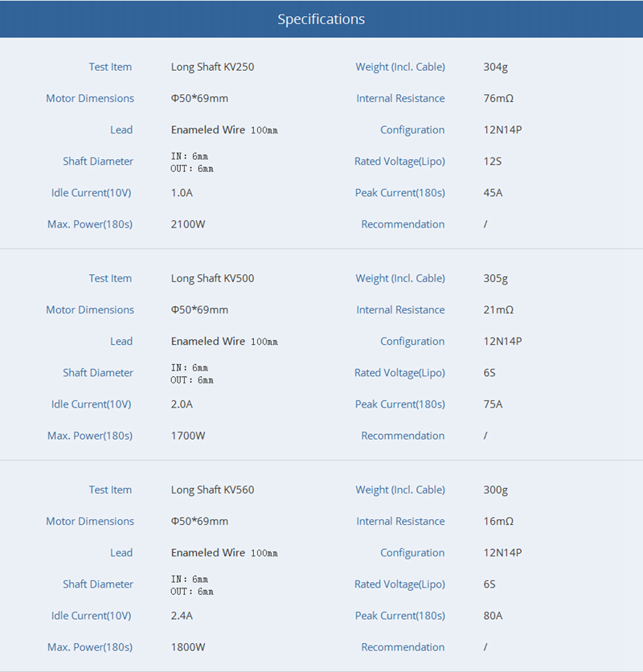Select the Long Shaft KV500 test item
This screenshot has height=672, width=643.
[x=212, y=278]
